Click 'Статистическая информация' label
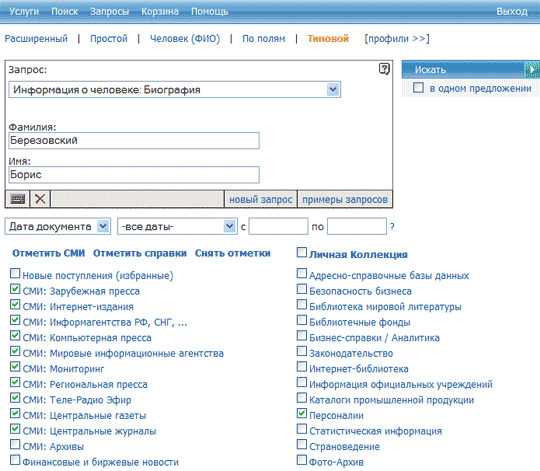 coord(376,431)
